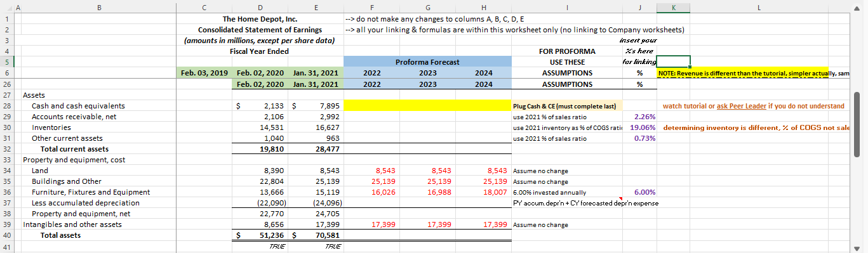The height and width of the screenshot is (253, 868).
Task: Click 'Plug Cash & CE (must complete last)' cell
Action: 567,106
